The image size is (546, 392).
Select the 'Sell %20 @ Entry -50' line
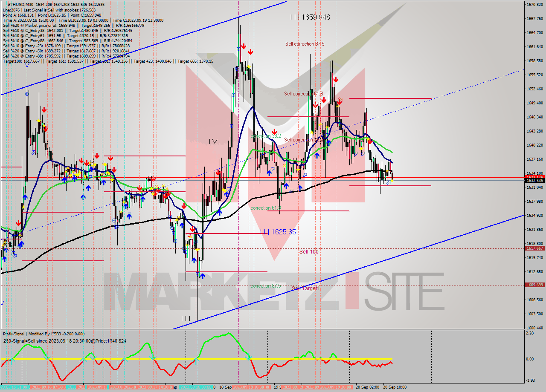pos(66,51)
